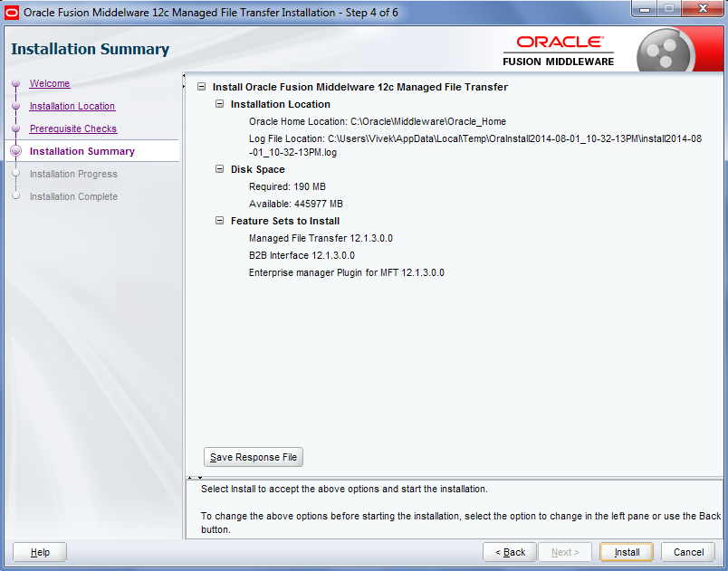Screen dimensions: 728x571
Task: Select the Required: 190 MB row
Action: (x=287, y=186)
